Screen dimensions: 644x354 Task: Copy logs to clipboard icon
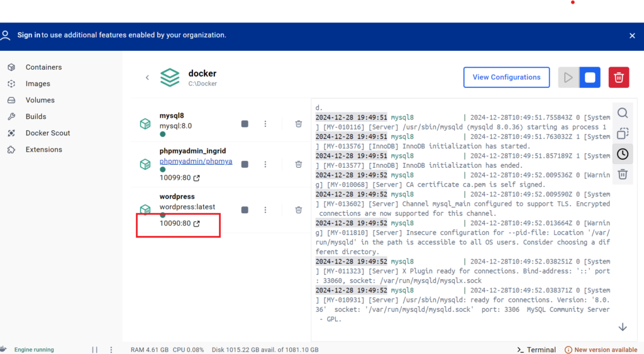[x=622, y=133]
